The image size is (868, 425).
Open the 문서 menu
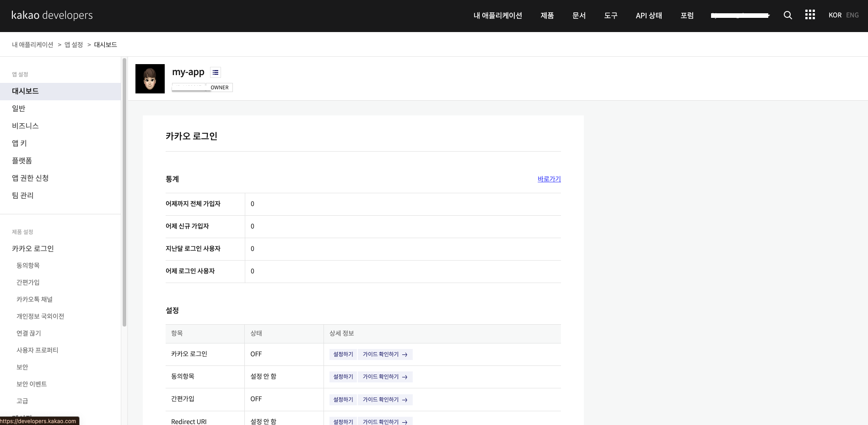579,16
